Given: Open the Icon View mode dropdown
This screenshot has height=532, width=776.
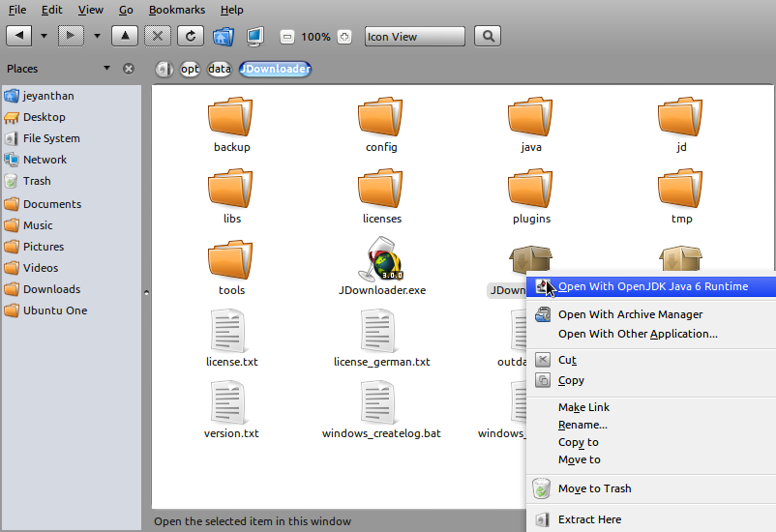Looking at the screenshot, I should pyautogui.click(x=415, y=37).
